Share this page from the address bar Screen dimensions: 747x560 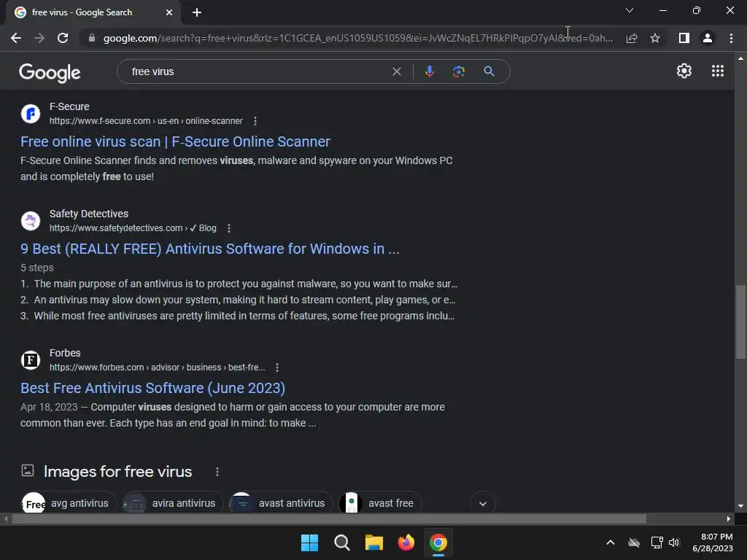[x=632, y=38]
